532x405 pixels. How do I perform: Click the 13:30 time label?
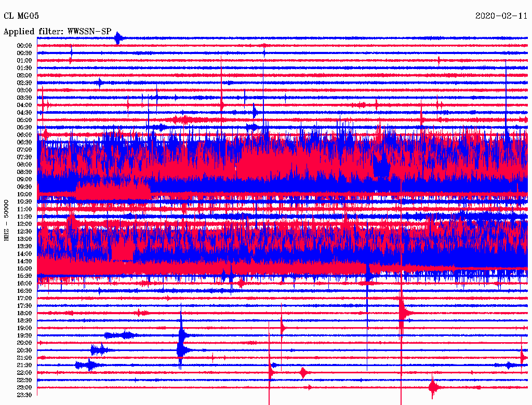(24, 247)
